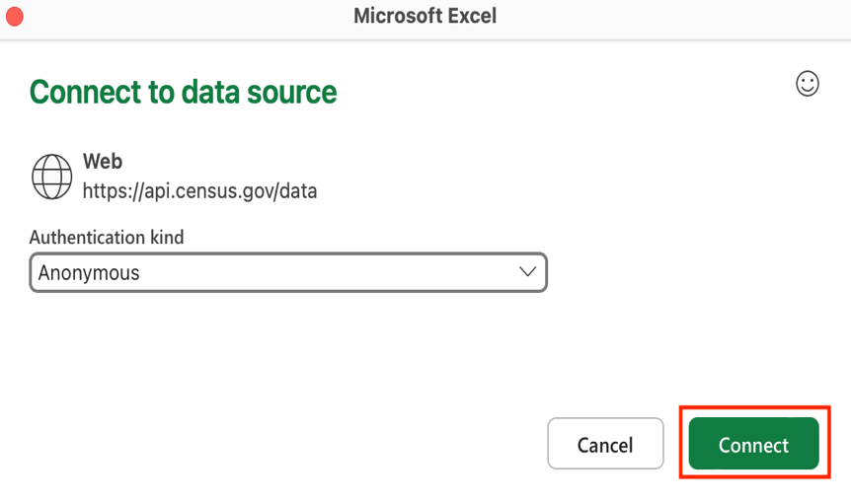Open the Anonymous authentication combo box
Screen dimensions: 851x504
287,273
